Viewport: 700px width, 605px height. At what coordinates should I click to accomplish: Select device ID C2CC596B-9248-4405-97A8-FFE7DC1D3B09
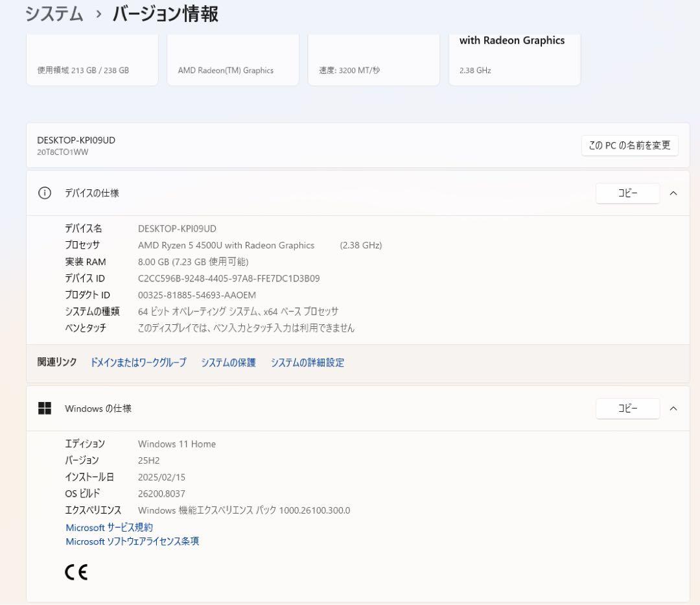point(229,278)
